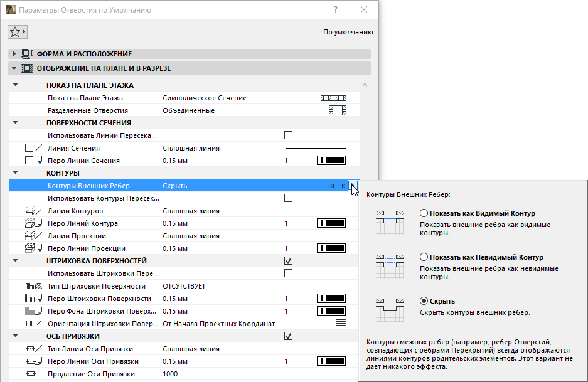
Task: Click icon beside Перо Фона Штриховки
Action: [33, 311]
